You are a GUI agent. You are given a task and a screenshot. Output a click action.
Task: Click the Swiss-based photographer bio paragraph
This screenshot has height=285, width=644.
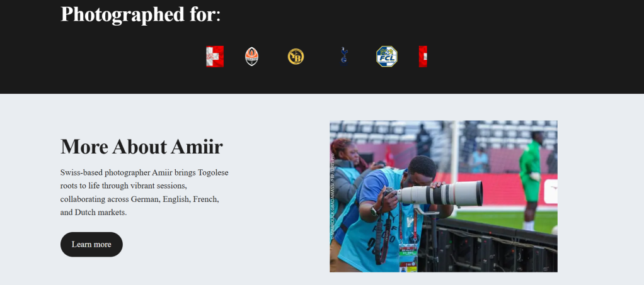pos(144,193)
